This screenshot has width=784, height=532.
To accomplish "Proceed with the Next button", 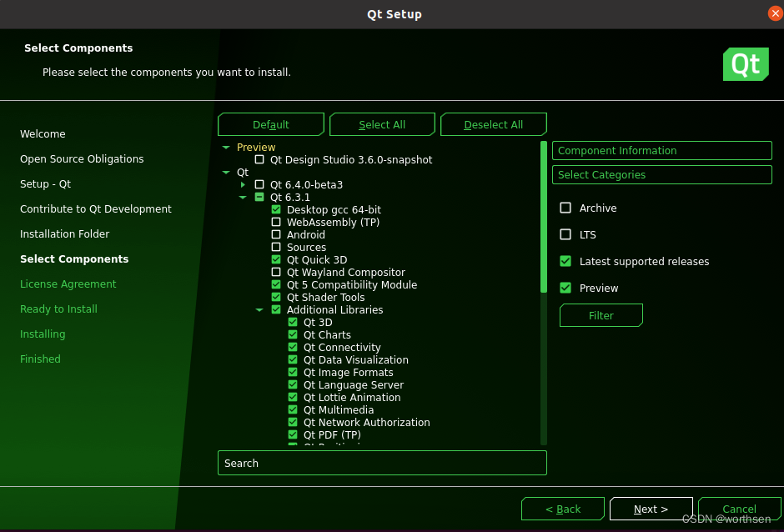I will point(651,509).
